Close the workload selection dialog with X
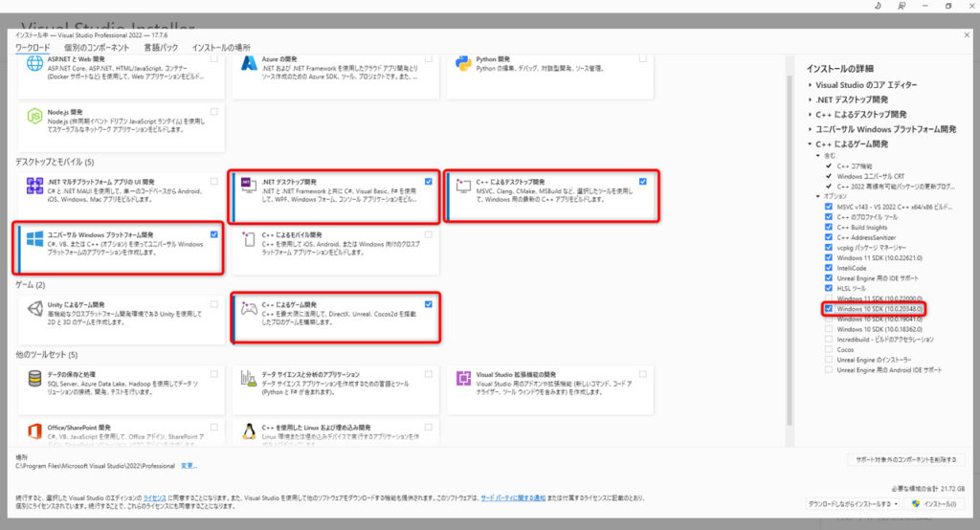Image resolution: width=980 pixels, height=530 pixels. (967, 35)
